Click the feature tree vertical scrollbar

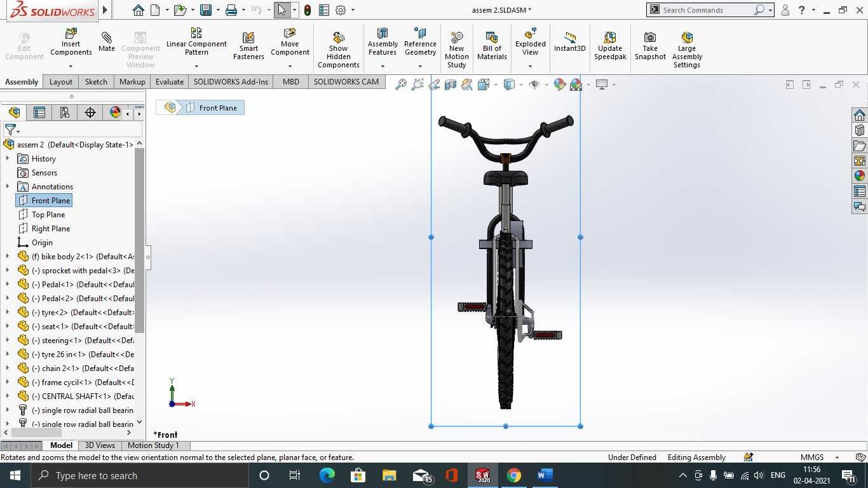pyautogui.click(x=140, y=240)
